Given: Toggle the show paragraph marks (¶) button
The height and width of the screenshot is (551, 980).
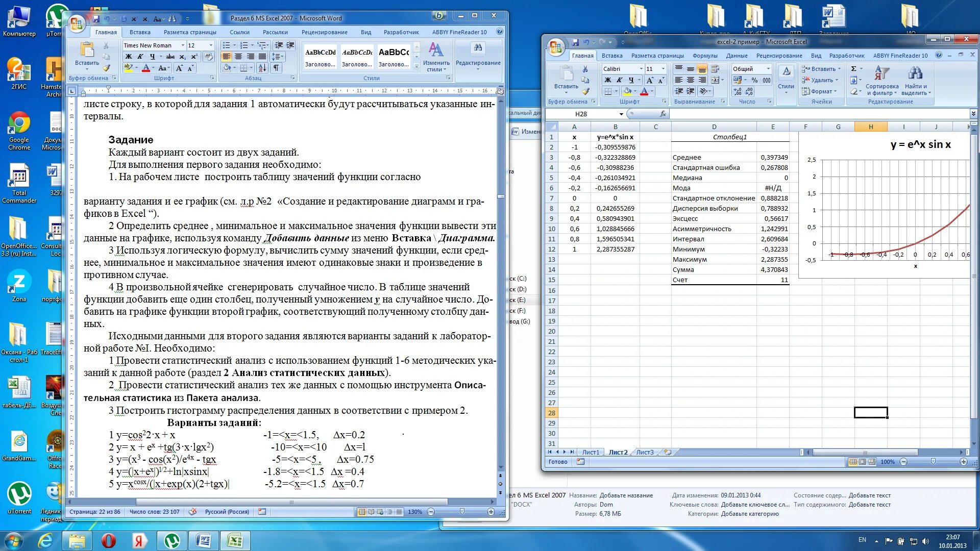Looking at the screenshot, I should coord(276,68).
